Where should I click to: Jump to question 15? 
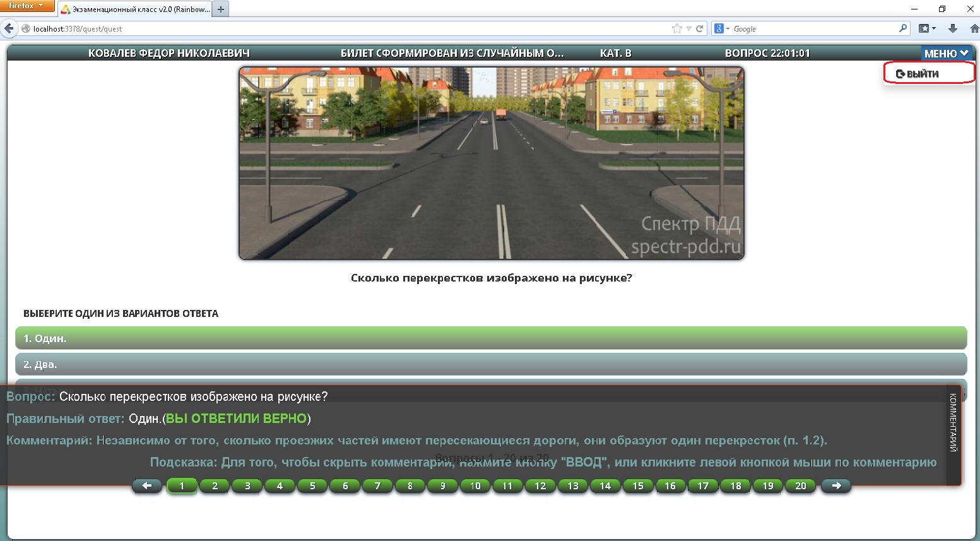click(x=638, y=485)
